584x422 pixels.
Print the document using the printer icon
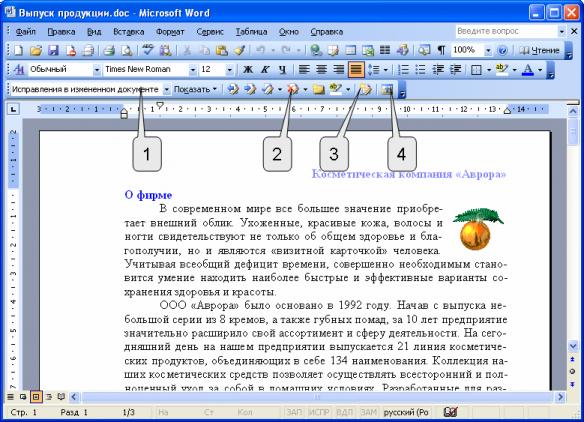108,50
